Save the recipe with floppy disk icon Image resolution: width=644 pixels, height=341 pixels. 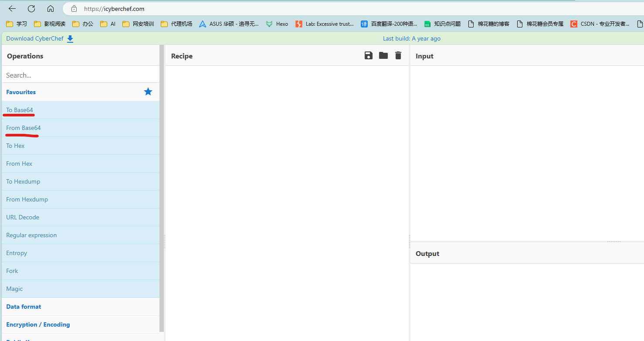369,55
